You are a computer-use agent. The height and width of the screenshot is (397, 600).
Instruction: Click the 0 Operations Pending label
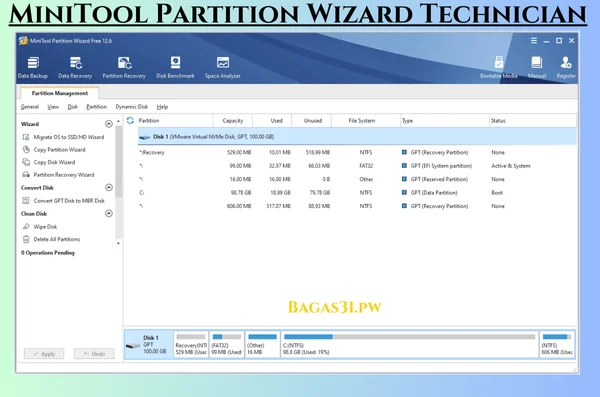48,253
